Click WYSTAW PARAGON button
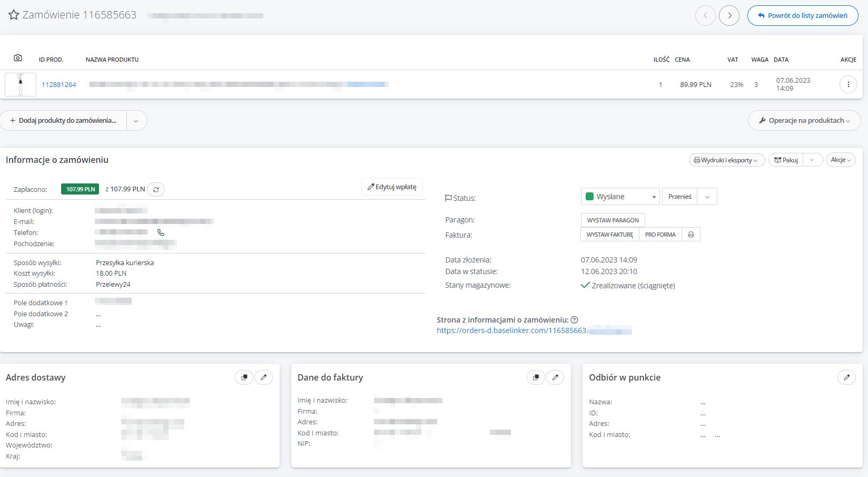 [613, 220]
